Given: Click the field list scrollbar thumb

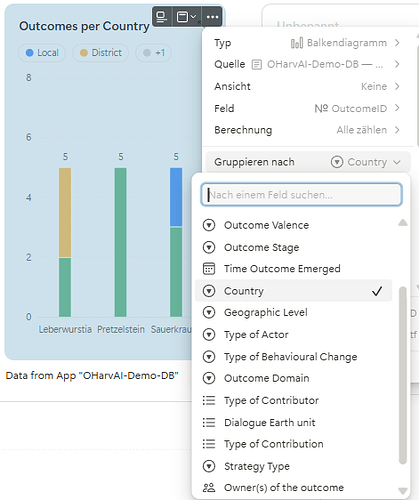Looking at the screenshot, I should click(x=403, y=375).
